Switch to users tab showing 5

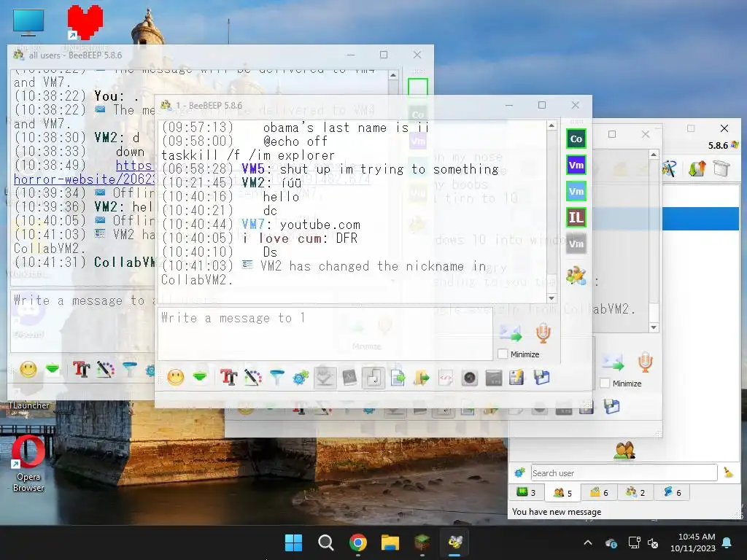(562, 492)
